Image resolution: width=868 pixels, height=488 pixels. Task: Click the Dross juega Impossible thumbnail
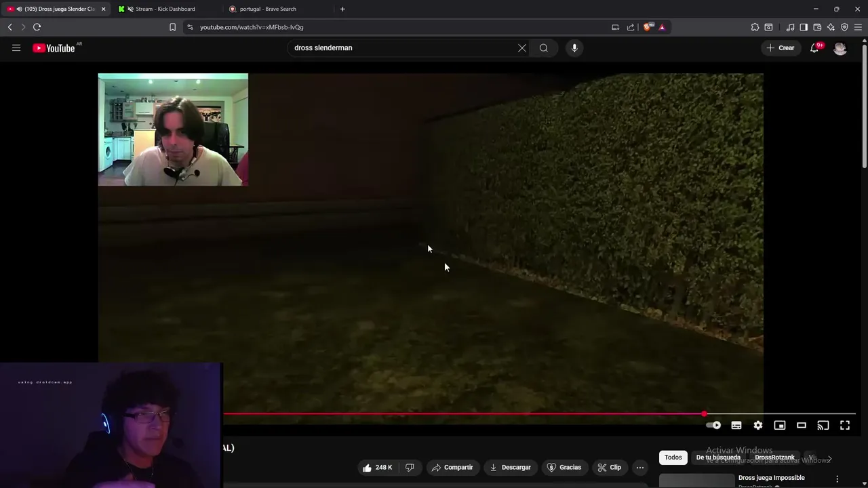696,481
